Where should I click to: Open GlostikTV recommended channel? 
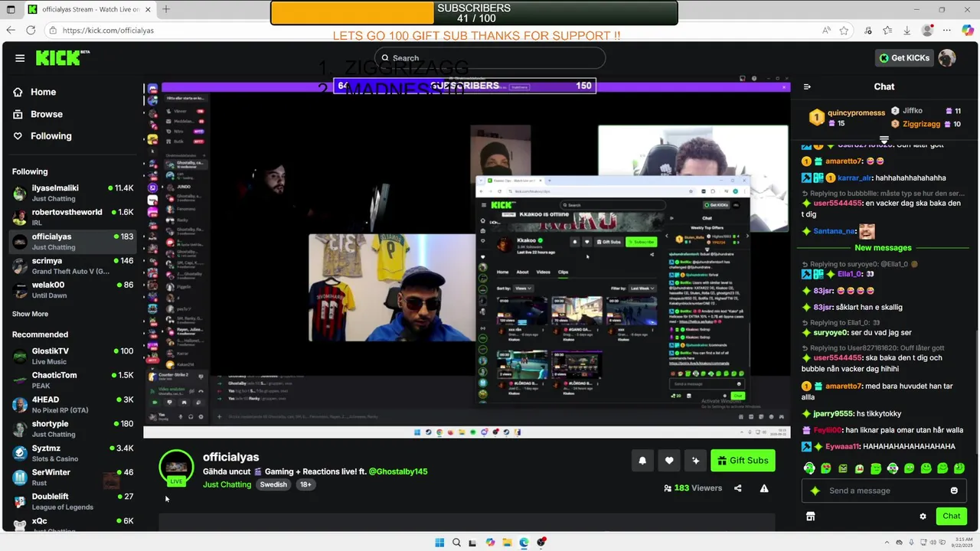point(73,356)
